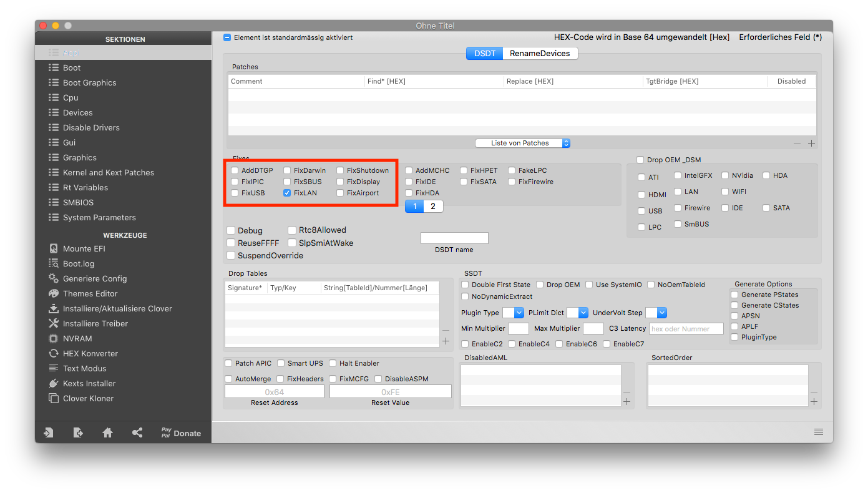The height and width of the screenshot is (493, 868).
Task: Click the hamburger lines icon at bottom right
Action: click(819, 432)
